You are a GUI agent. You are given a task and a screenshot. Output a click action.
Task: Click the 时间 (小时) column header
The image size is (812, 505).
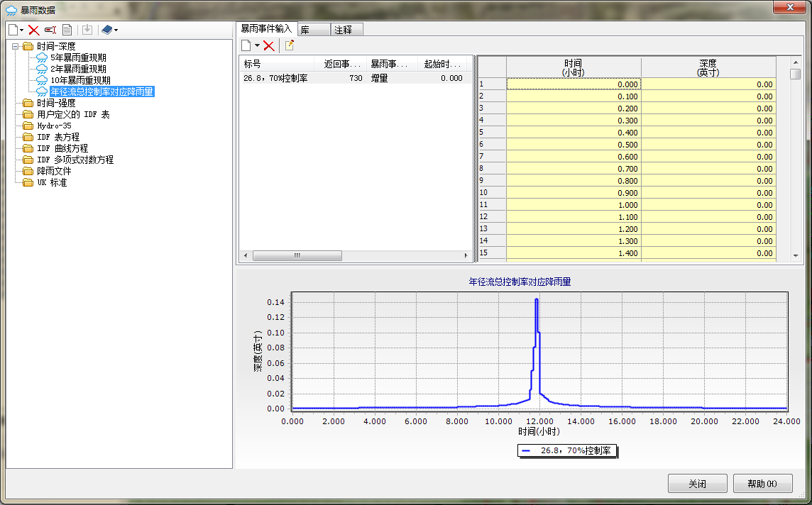[x=574, y=67]
